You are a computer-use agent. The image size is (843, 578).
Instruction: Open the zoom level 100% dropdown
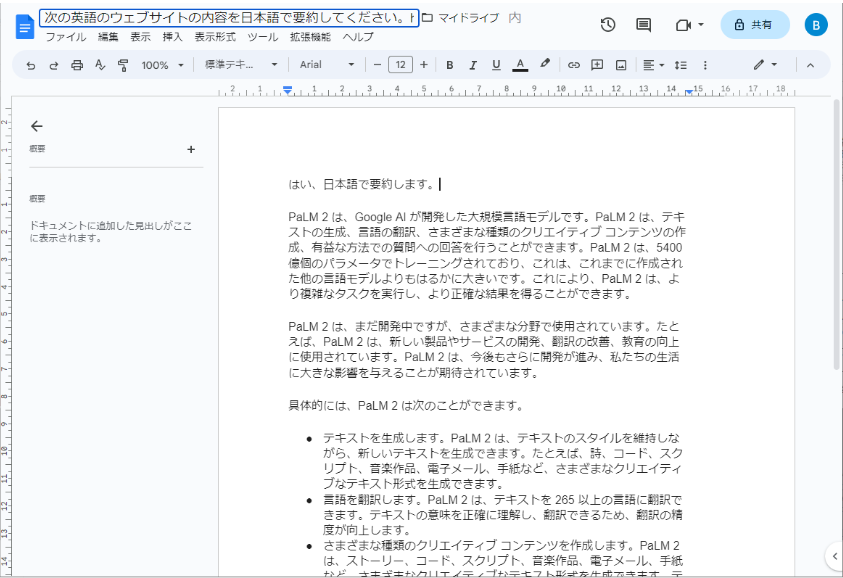click(162, 65)
